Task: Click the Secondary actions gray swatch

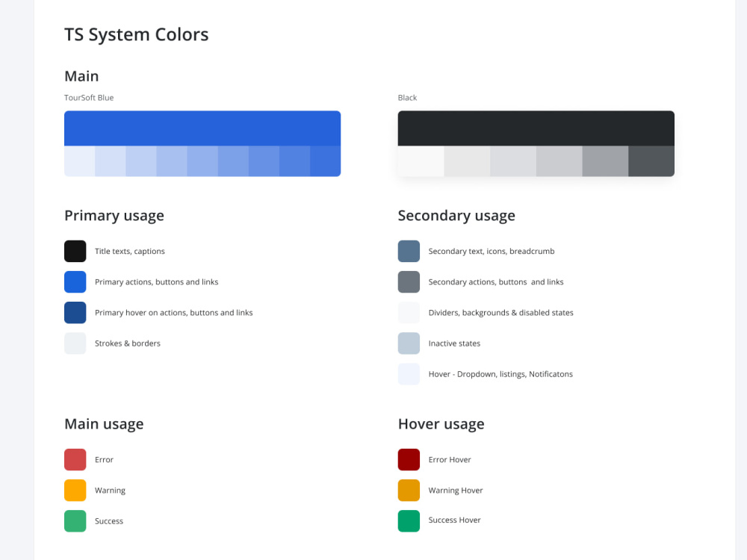Action: pos(409,282)
